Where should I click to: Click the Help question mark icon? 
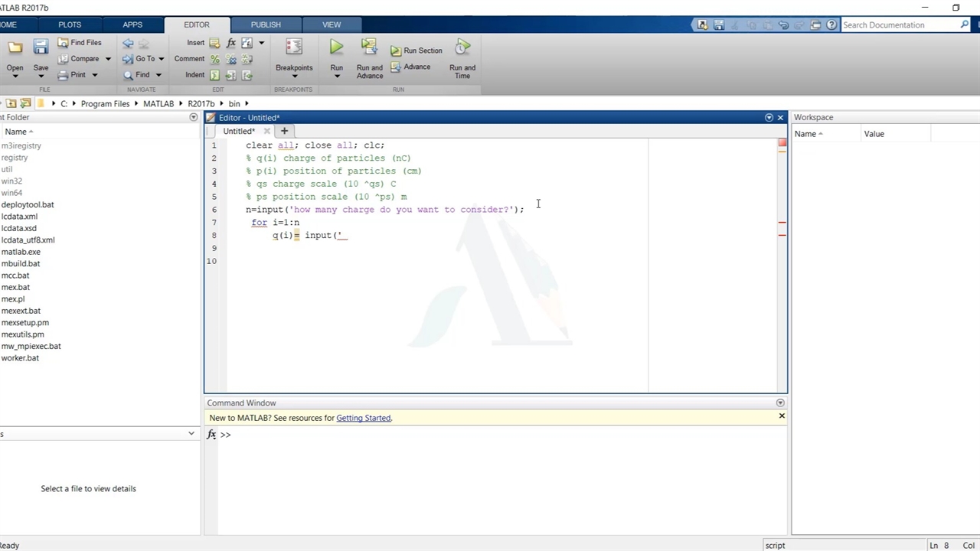click(831, 25)
